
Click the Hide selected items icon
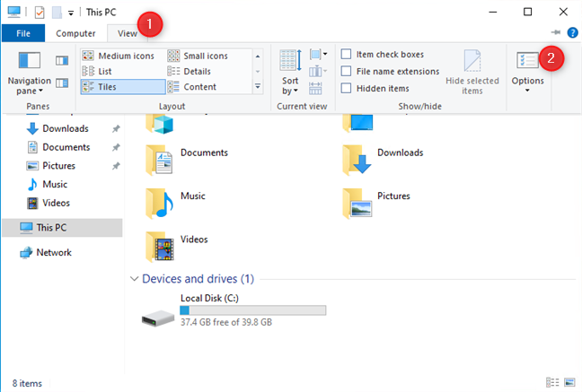point(472,71)
